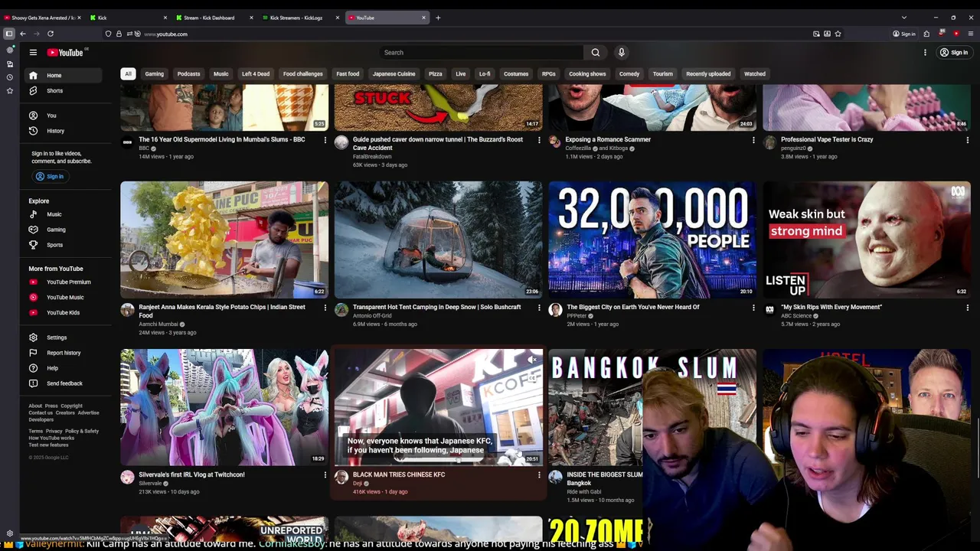Open the Privacy footer link

[54, 431]
